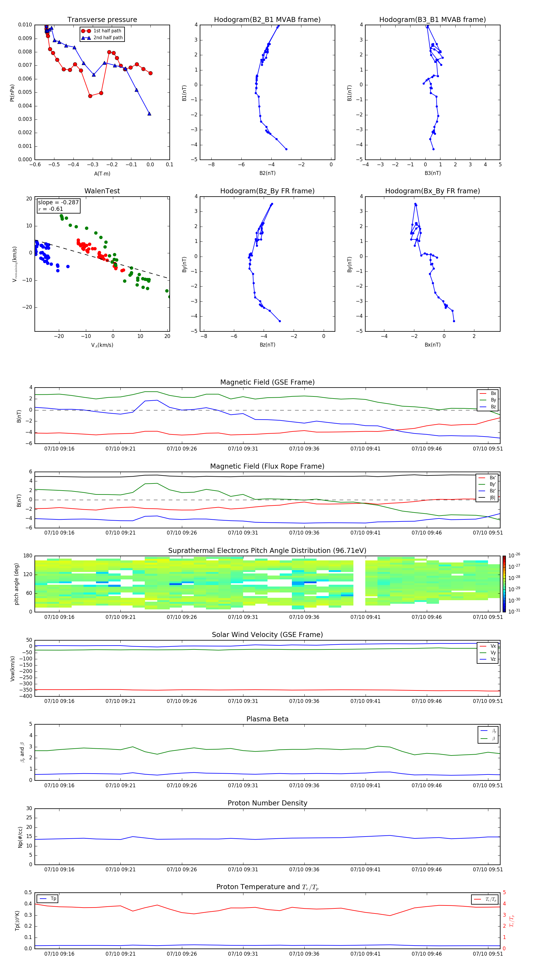
Task: Click the 'Hodogram(Bx_By FR frame)' title
Action: 432,191
